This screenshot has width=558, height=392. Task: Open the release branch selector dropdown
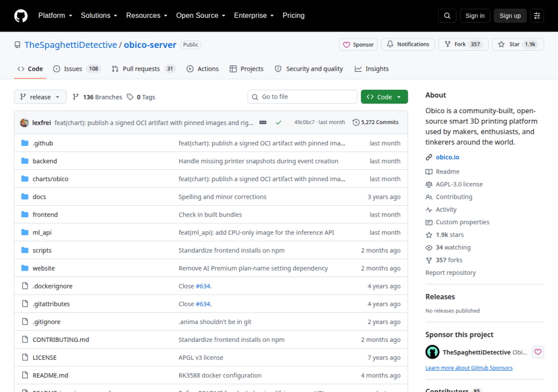click(x=40, y=97)
